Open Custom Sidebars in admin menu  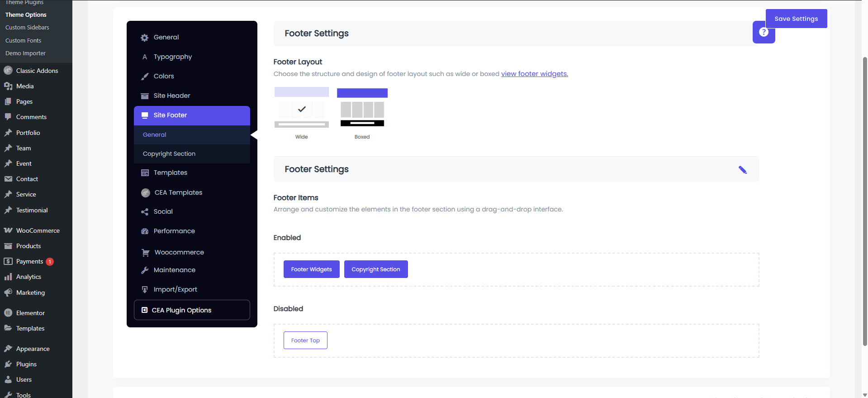click(27, 28)
